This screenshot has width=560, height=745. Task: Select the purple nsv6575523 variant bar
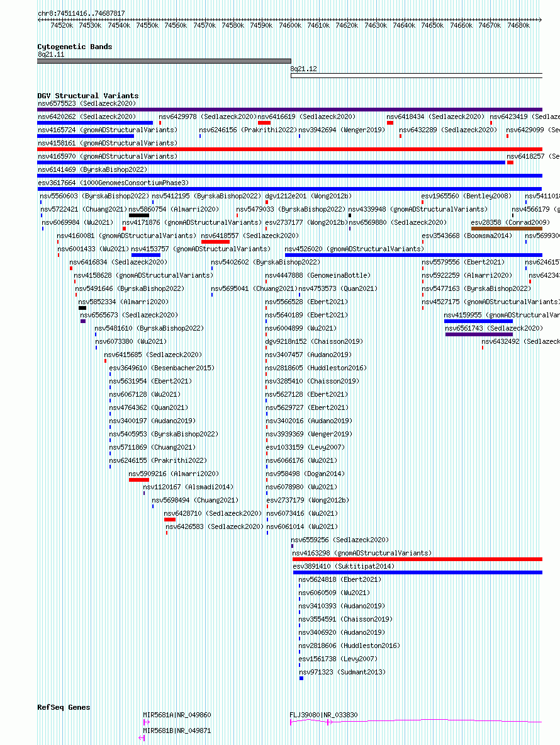pyautogui.click(x=289, y=110)
